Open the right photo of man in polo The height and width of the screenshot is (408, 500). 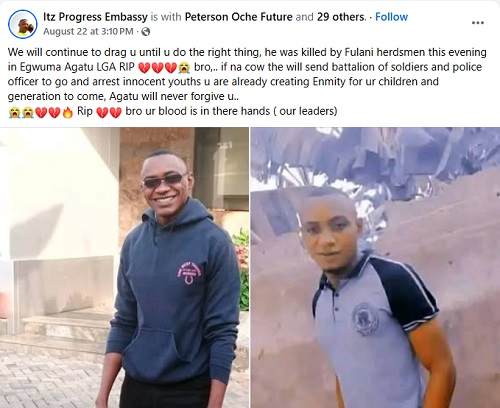[x=375, y=268]
